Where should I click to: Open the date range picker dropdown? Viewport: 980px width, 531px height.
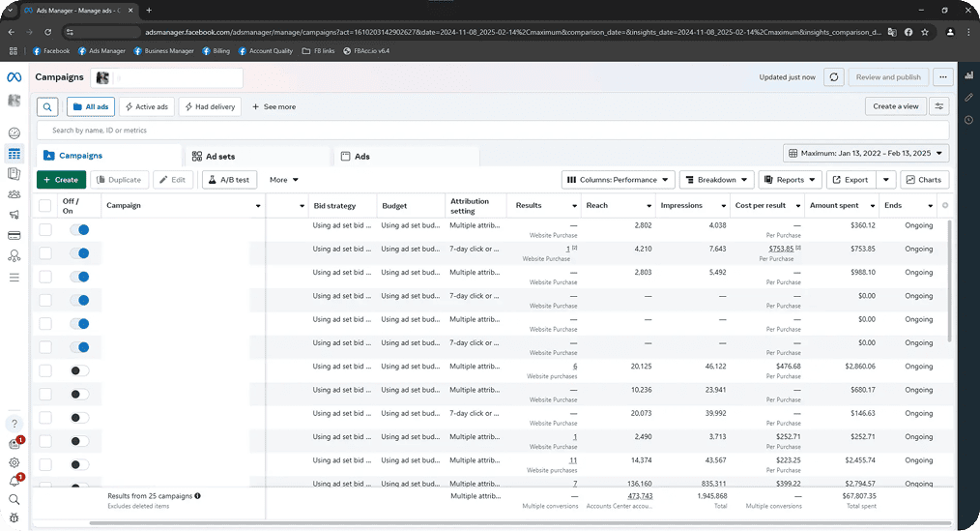(866, 153)
